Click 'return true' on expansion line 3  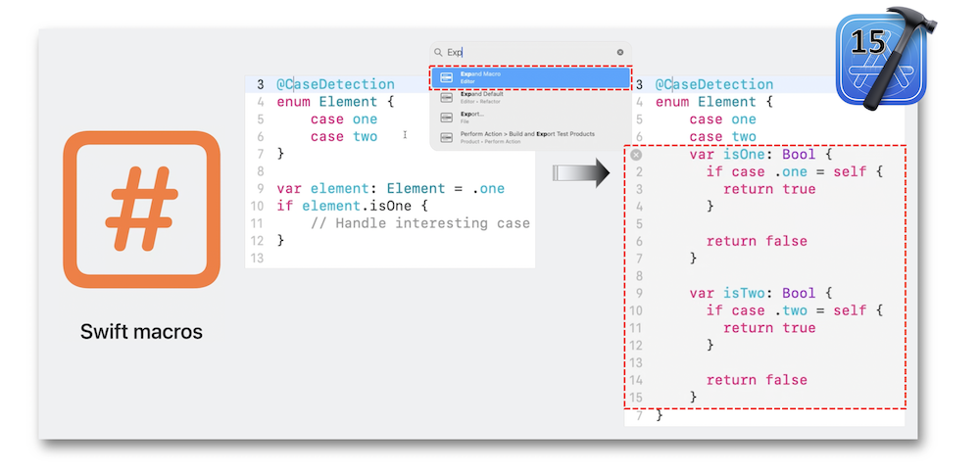click(769, 189)
